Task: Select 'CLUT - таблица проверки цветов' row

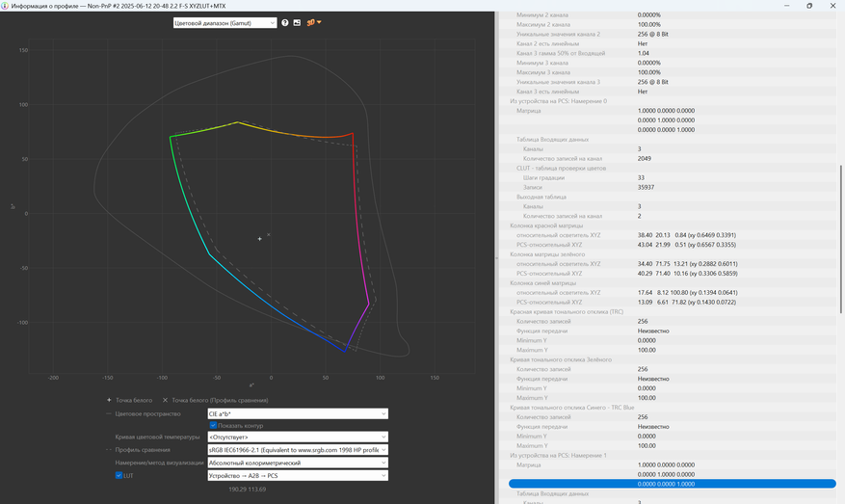Action: click(559, 168)
